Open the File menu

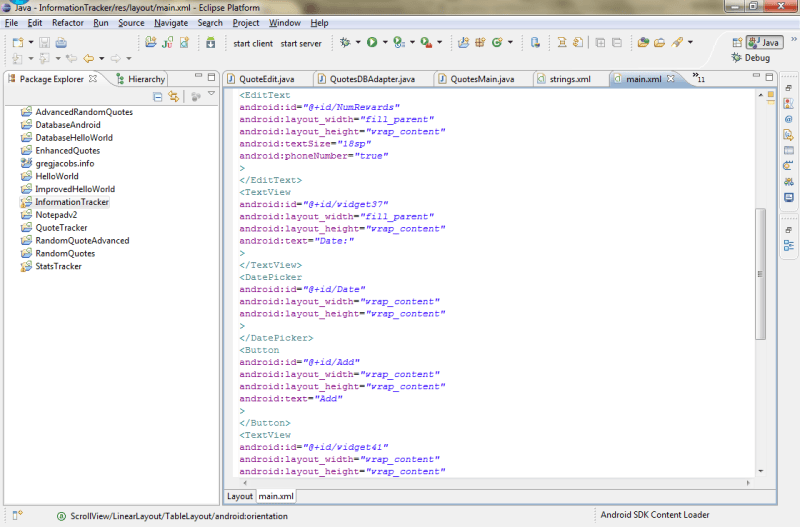pos(11,23)
